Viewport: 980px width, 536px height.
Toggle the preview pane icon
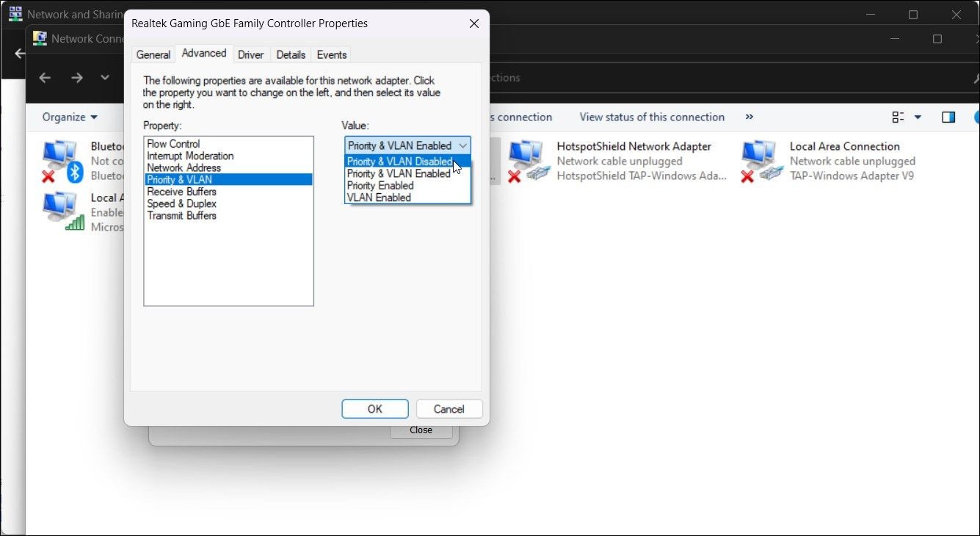pyautogui.click(x=948, y=117)
